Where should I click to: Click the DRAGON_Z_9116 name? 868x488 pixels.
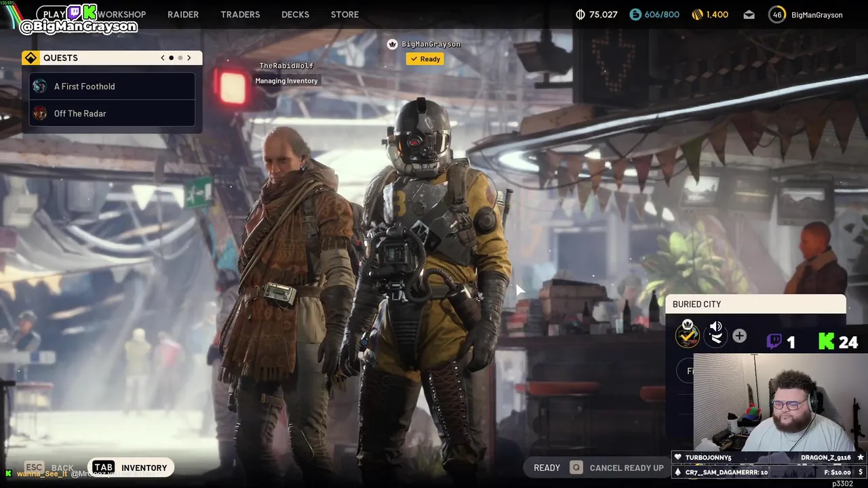[825, 457]
